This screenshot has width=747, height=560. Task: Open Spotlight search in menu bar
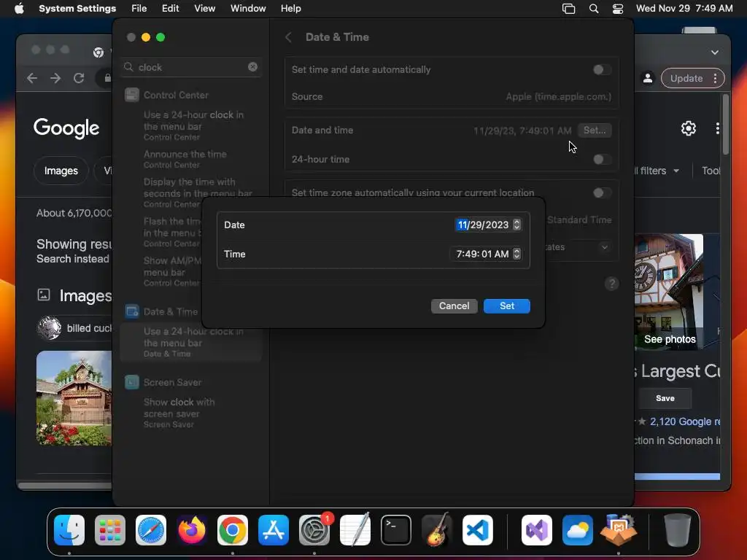tap(594, 9)
